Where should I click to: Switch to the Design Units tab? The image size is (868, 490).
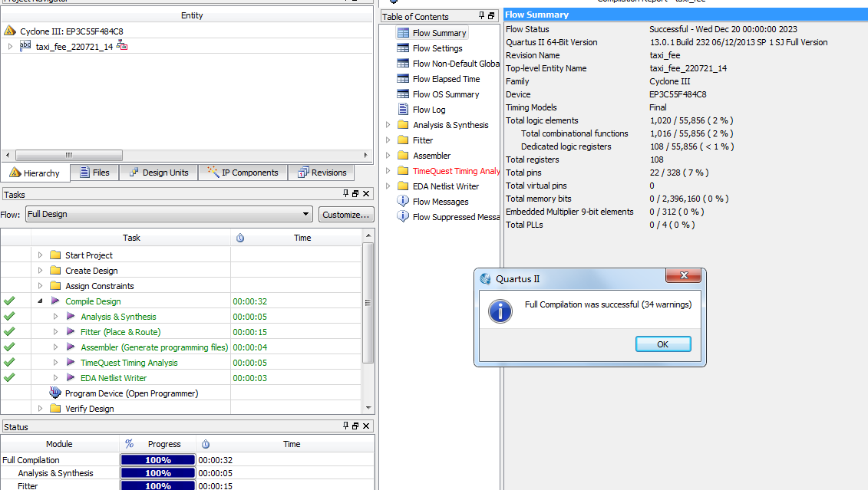point(159,173)
